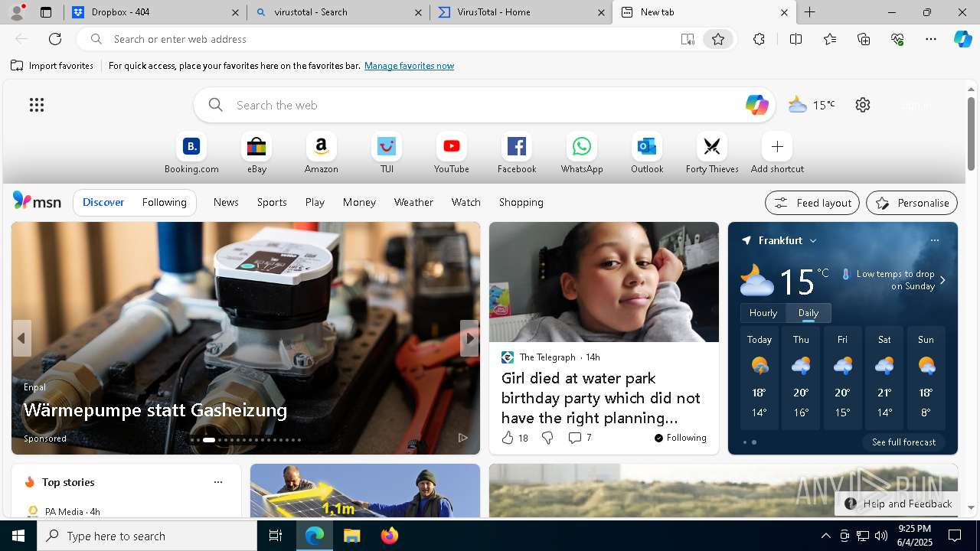980x551 pixels.
Task: Click in the Search the web field
Action: click(x=484, y=105)
